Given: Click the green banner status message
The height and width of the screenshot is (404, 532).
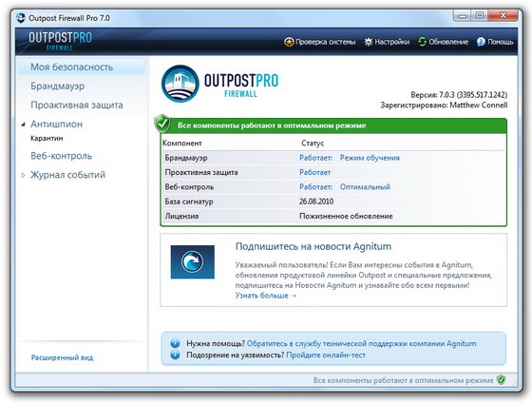Looking at the screenshot, I should pos(272,125).
